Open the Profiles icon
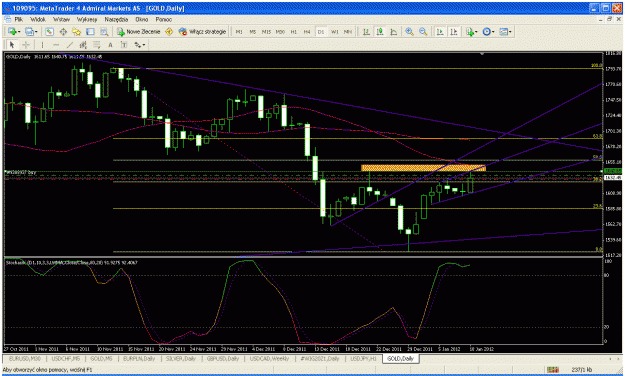Viewport: 625px width, 376px height. click(29, 31)
